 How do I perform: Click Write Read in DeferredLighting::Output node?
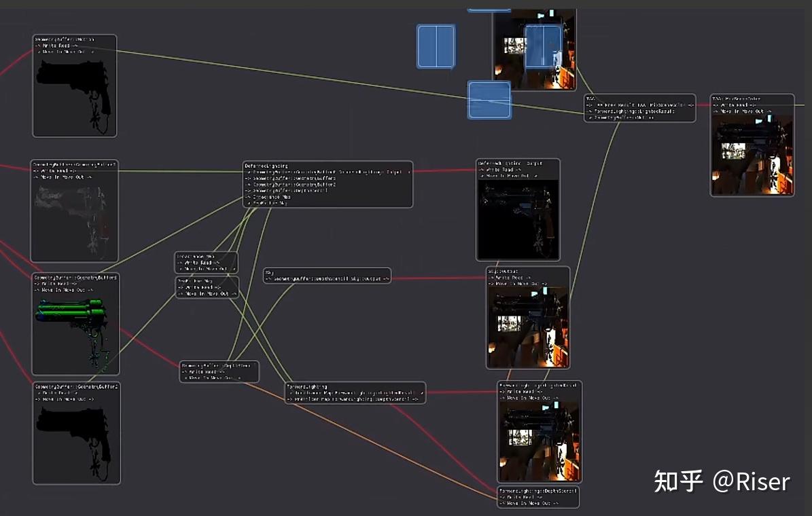pos(499,169)
